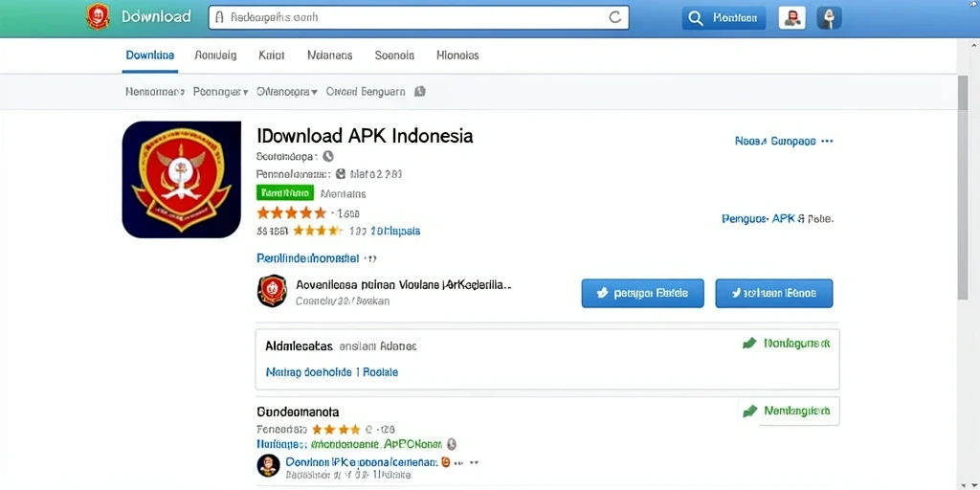Click the Onoad Benguarn filter item
The height and width of the screenshot is (490, 980).
coord(366,91)
